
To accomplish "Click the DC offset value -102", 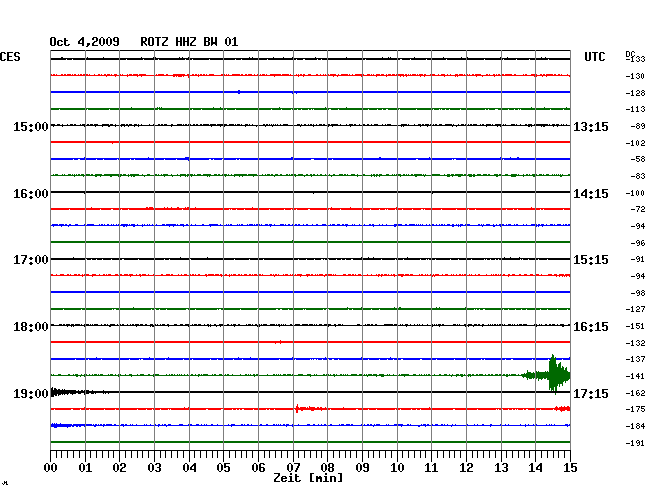I will click(635, 143).
